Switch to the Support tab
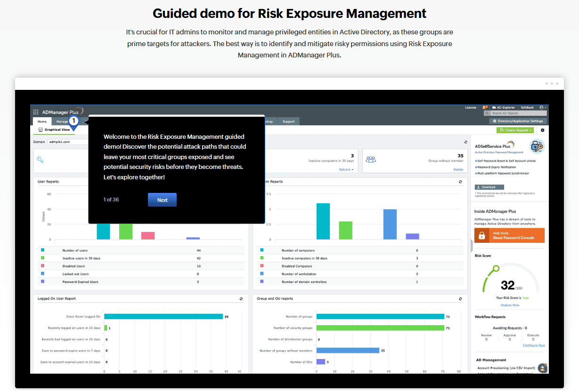Screen dimensions: 579x392 [x=289, y=121]
